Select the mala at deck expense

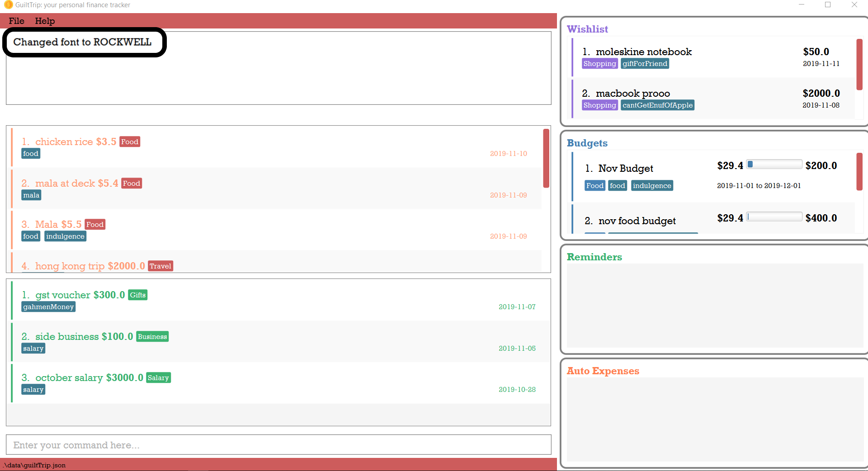tap(276, 188)
